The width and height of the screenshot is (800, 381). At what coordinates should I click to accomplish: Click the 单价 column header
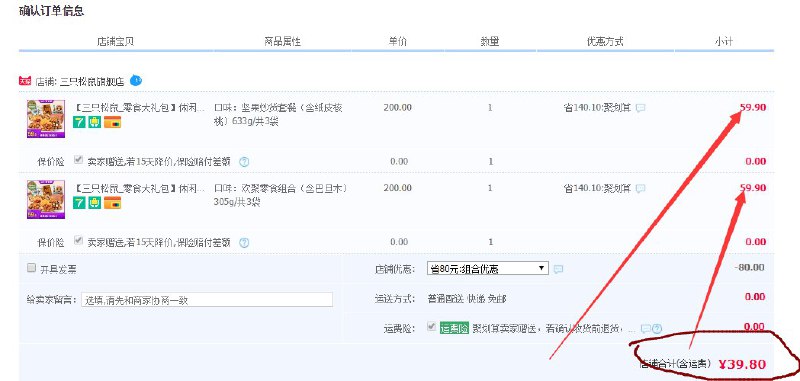397,42
